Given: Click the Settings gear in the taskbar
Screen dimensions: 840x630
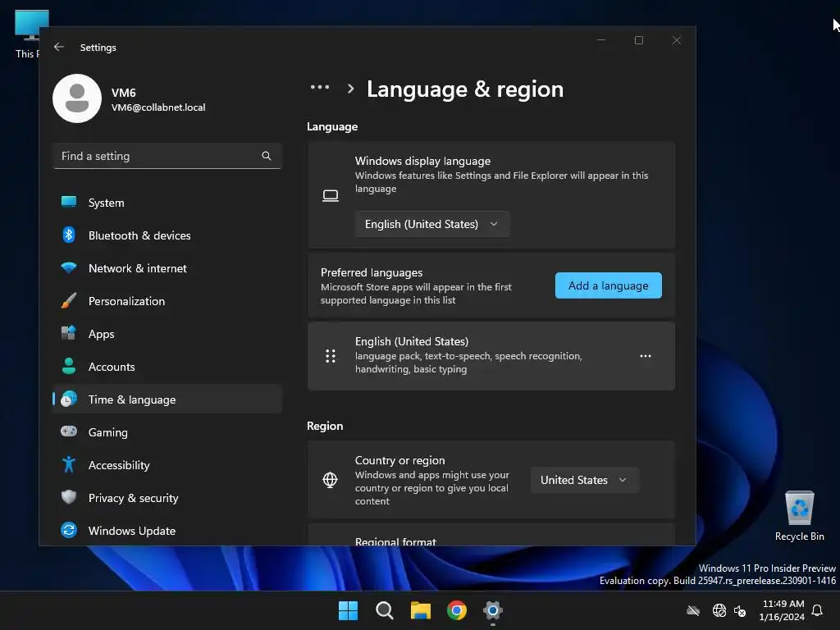Looking at the screenshot, I should pos(493,610).
